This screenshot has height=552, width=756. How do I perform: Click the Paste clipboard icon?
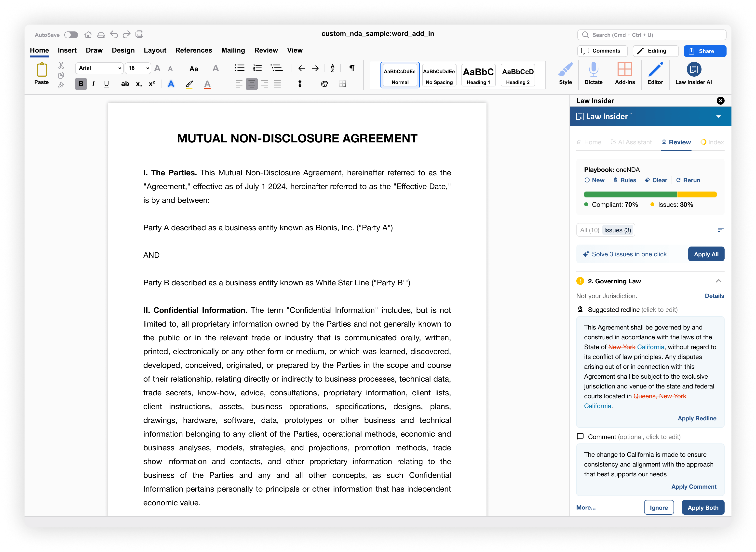click(42, 70)
